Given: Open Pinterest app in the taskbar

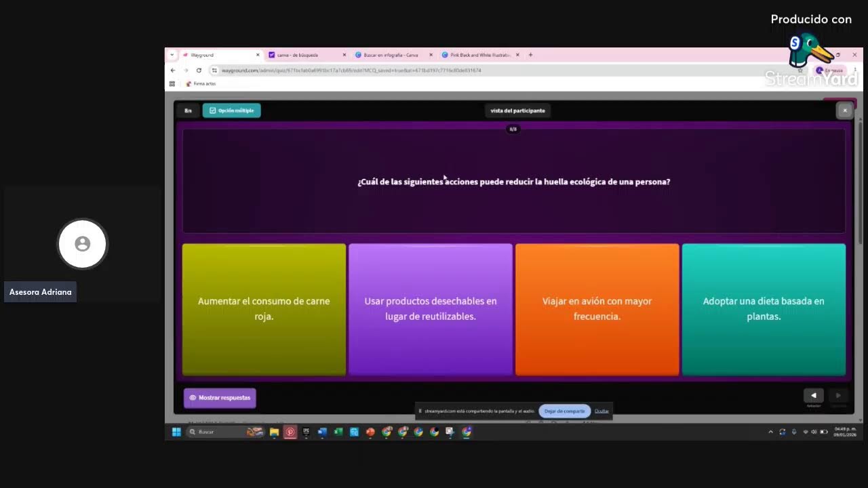Looking at the screenshot, I should (290, 432).
